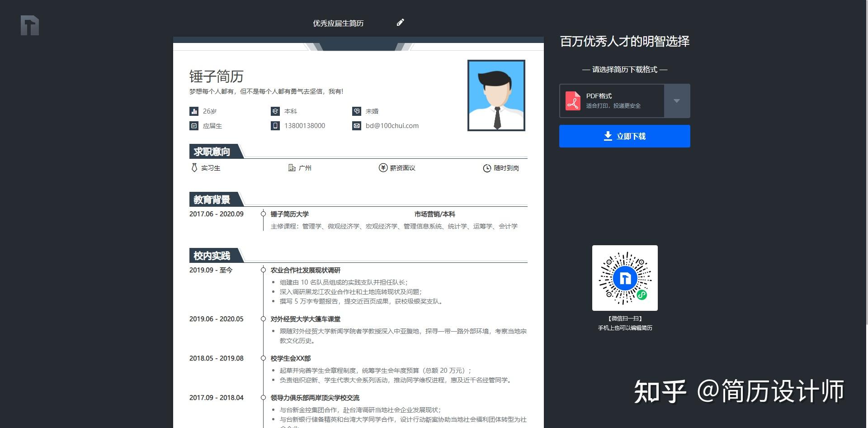Click the marital status icon next to 未婚
The height and width of the screenshot is (428, 868).
click(x=357, y=111)
